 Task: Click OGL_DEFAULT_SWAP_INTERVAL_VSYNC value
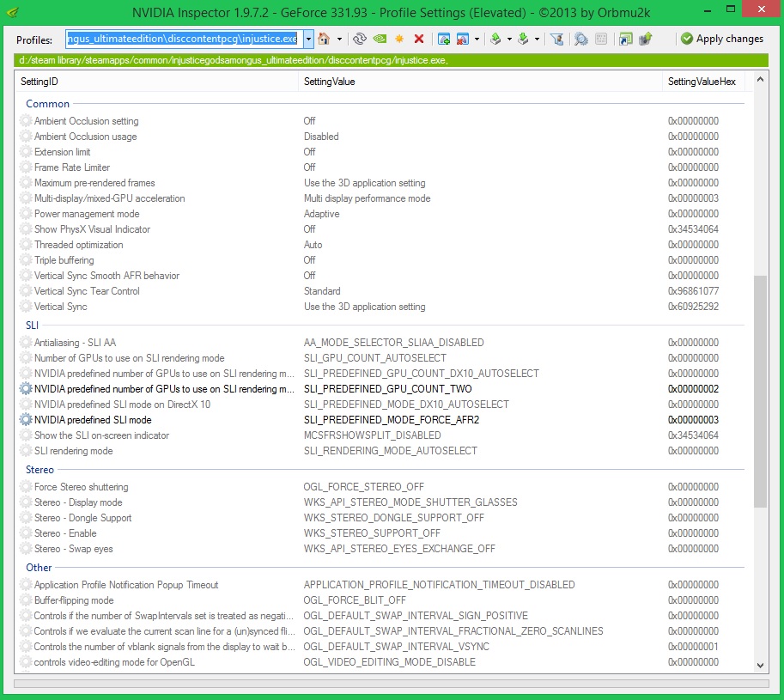pyautogui.click(x=397, y=647)
